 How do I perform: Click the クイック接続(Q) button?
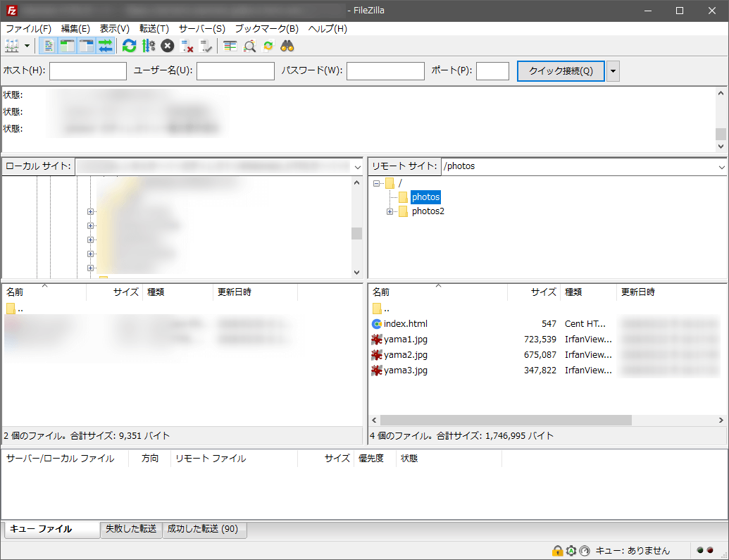click(561, 71)
